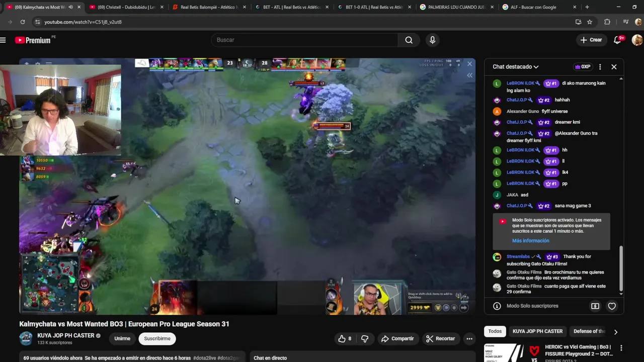
Task: Select the Todos filter chip
Action: point(495,331)
